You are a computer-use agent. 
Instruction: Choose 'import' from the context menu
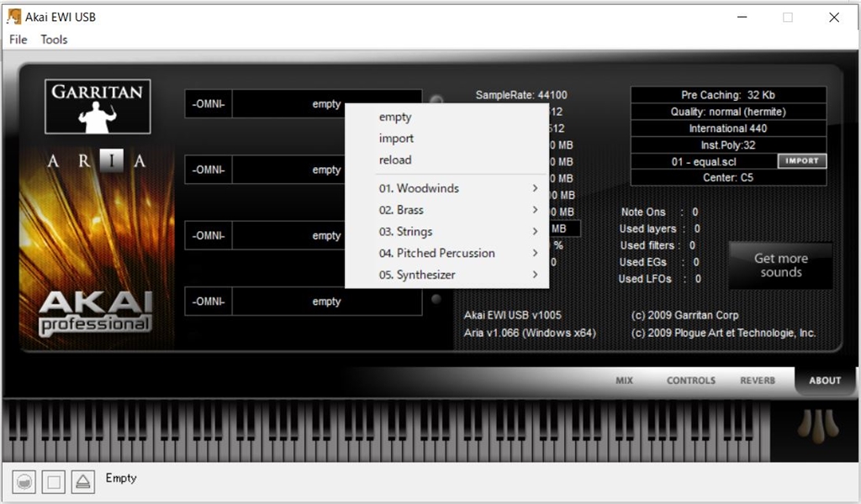tap(396, 139)
